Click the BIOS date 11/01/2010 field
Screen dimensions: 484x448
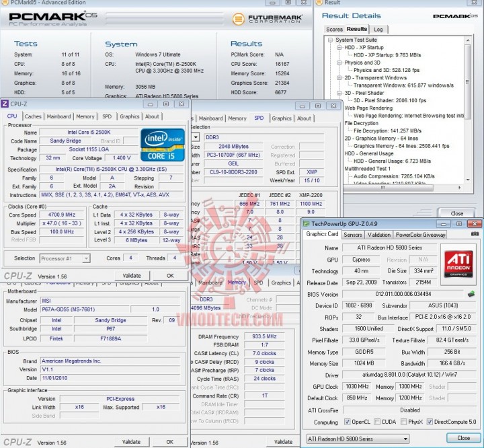tap(110, 378)
